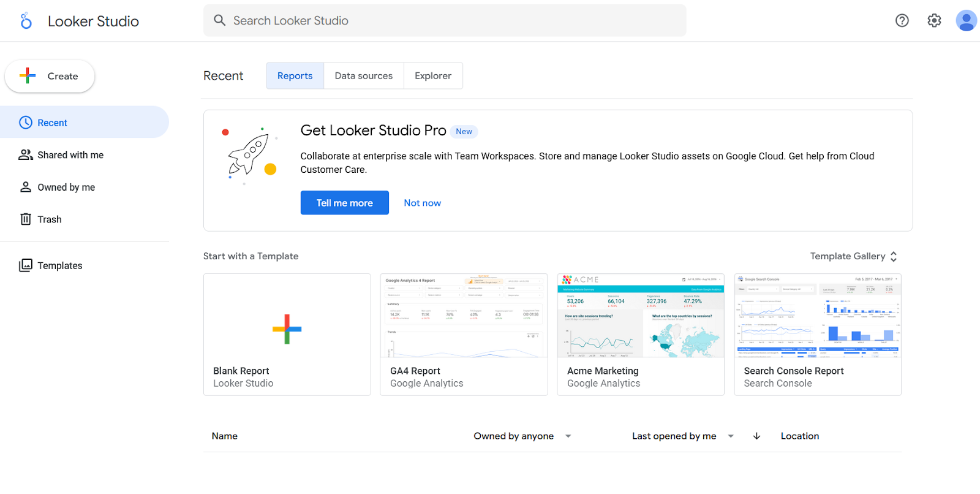Click the Tell me more button
The height and width of the screenshot is (494, 980).
tap(345, 203)
